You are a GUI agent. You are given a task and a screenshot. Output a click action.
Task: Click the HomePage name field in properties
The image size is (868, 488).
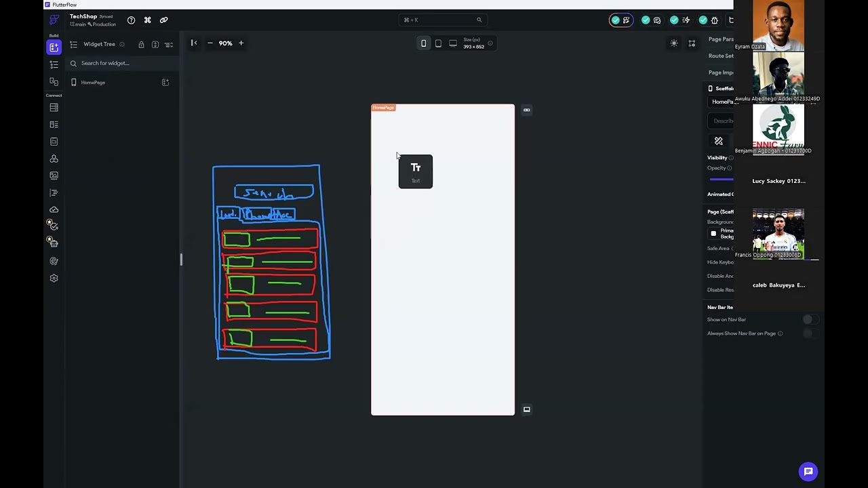point(722,102)
